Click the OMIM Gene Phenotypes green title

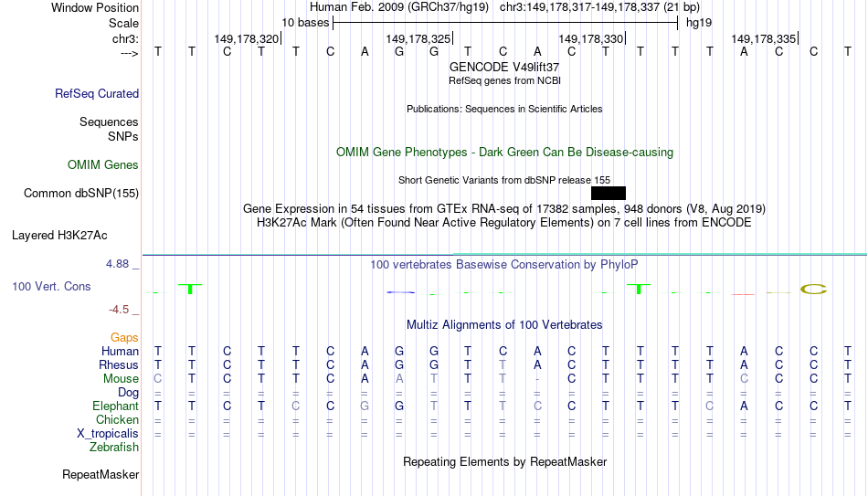(x=505, y=153)
